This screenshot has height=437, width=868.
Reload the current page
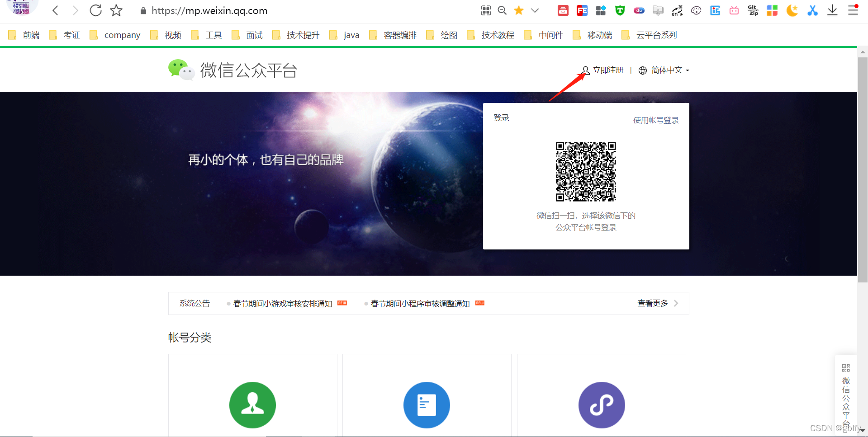pyautogui.click(x=95, y=10)
